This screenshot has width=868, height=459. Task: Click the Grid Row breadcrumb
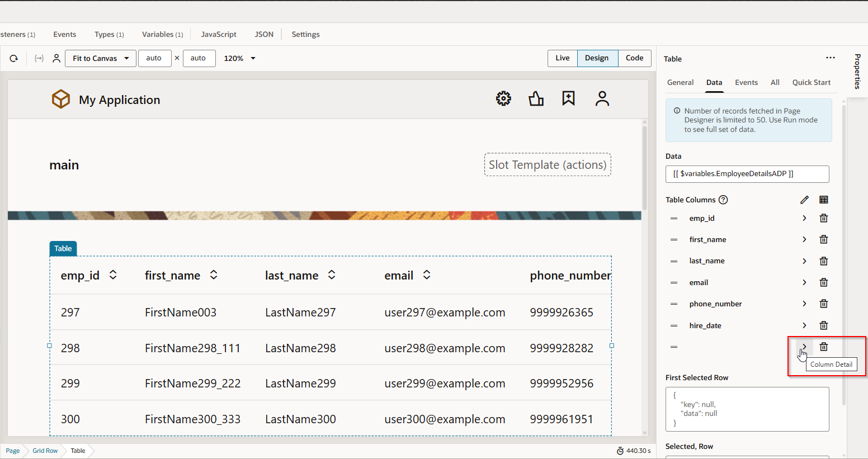(45, 451)
